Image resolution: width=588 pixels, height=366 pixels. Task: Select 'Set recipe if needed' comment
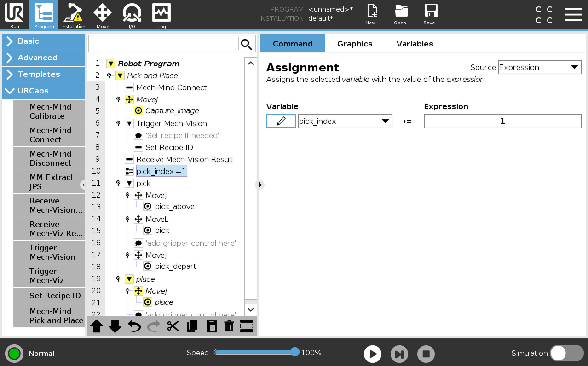click(182, 135)
